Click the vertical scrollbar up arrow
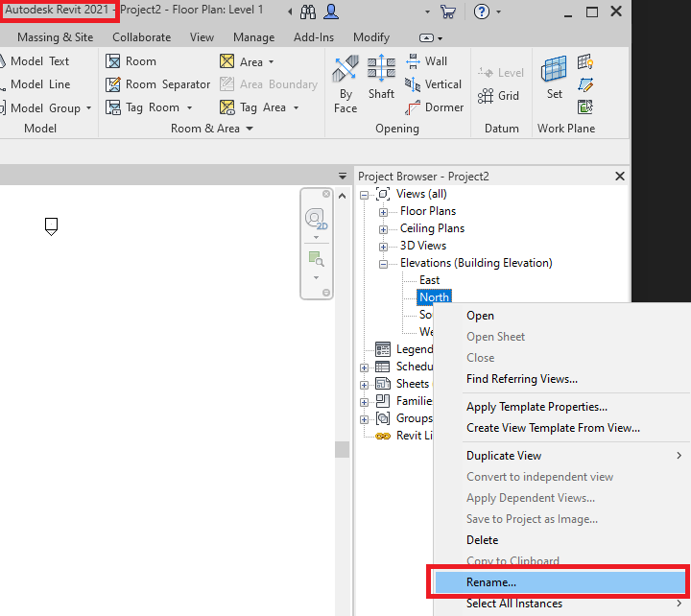Viewport: 691px width, 616px height. click(x=342, y=196)
